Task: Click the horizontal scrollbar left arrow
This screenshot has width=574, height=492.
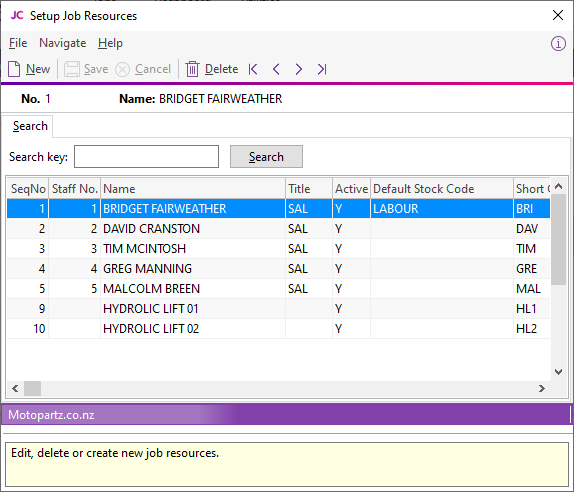Action: (x=15, y=388)
